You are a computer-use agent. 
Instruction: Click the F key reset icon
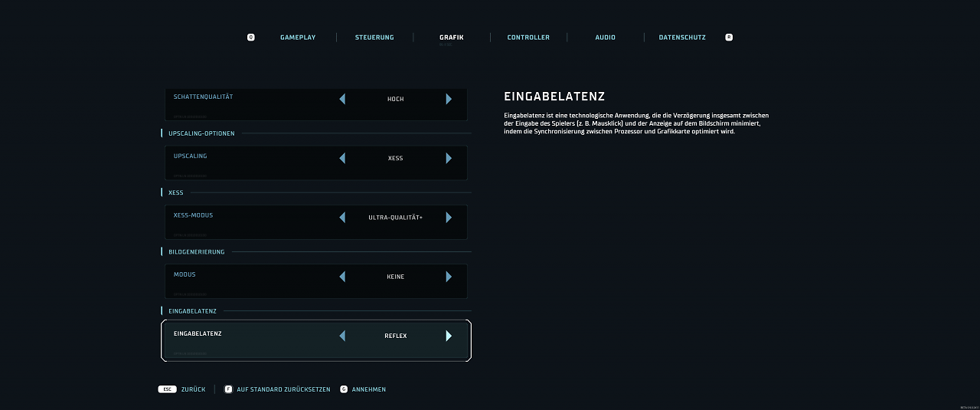pos(228,389)
